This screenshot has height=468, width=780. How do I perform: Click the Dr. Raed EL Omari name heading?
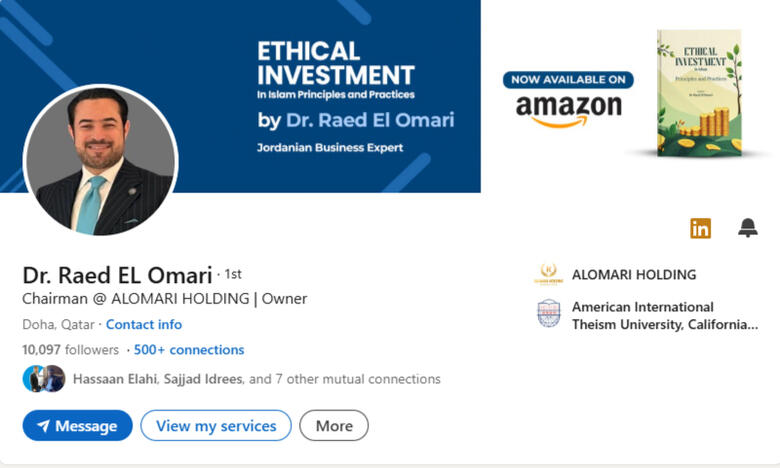117,275
